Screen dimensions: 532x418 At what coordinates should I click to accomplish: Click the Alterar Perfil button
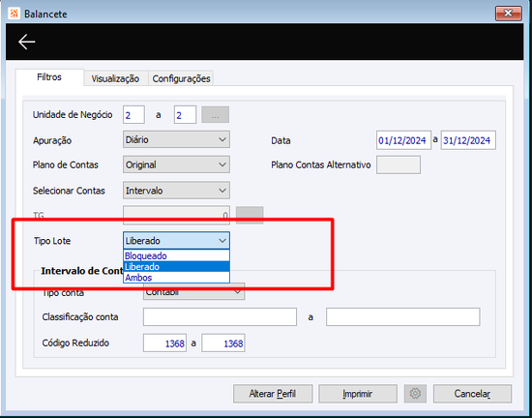point(273,394)
